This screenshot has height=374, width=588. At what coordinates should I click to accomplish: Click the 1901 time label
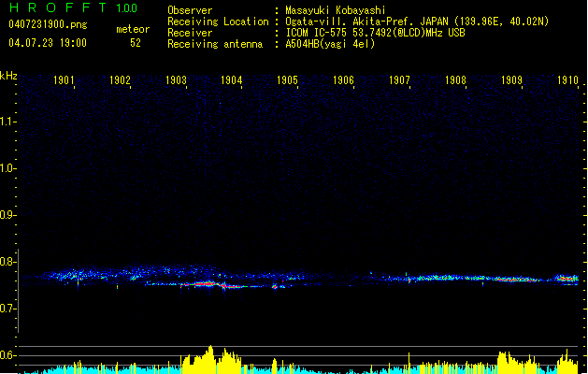[x=64, y=80]
